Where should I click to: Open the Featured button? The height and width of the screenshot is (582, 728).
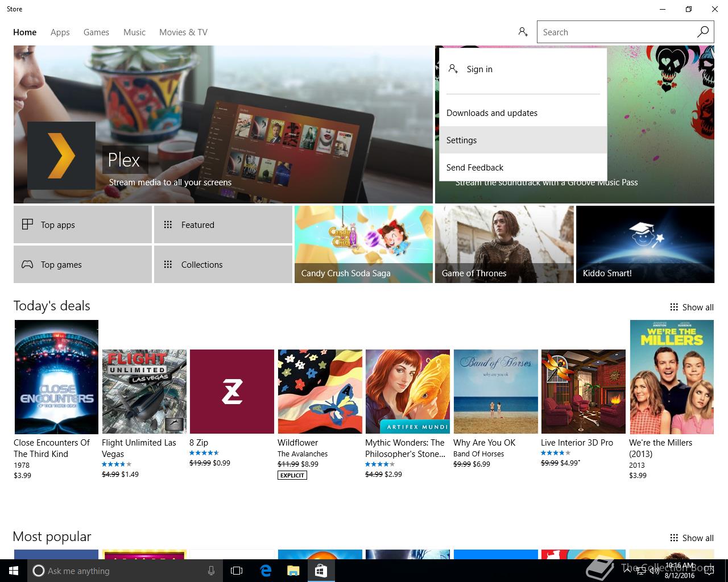click(x=223, y=225)
